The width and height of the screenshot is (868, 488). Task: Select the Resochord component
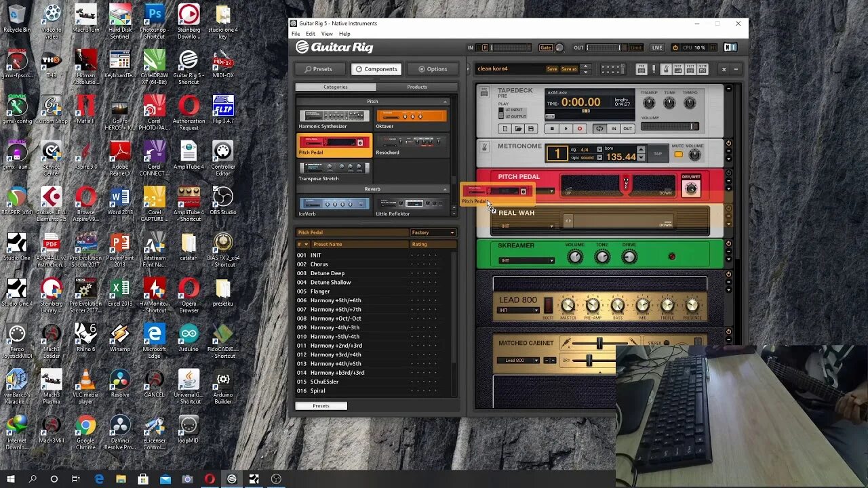[x=412, y=144]
